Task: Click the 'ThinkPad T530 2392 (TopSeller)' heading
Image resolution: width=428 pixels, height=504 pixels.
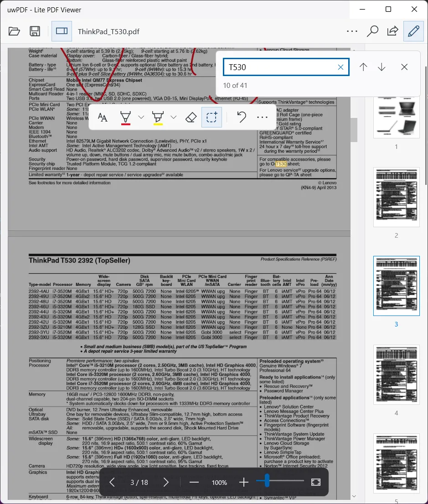Action: [79, 260]
